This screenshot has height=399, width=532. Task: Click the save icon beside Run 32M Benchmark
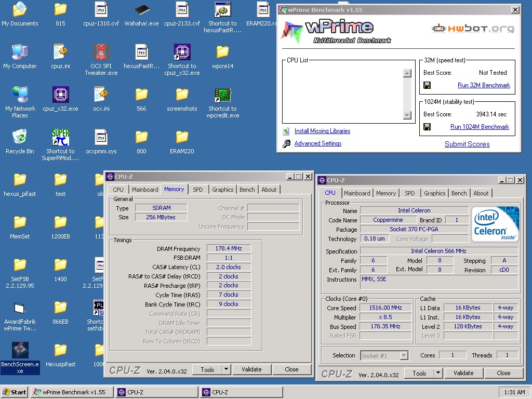pyautogui.click(x=427, y=85)
